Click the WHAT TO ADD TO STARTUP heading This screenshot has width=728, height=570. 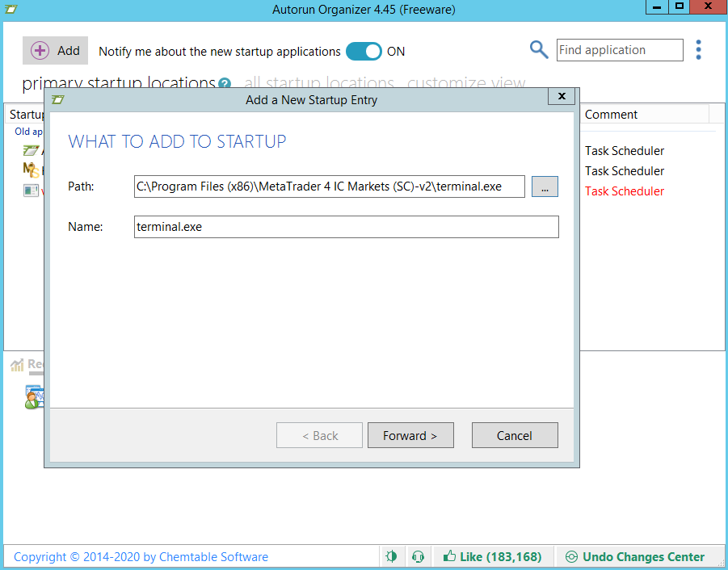click(177, 141)
